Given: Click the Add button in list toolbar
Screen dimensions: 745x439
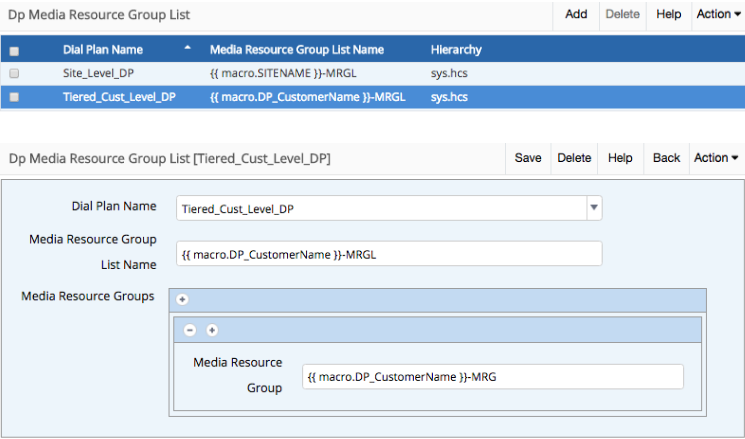Looking at the screenshot, I should [x=576, y=14].
